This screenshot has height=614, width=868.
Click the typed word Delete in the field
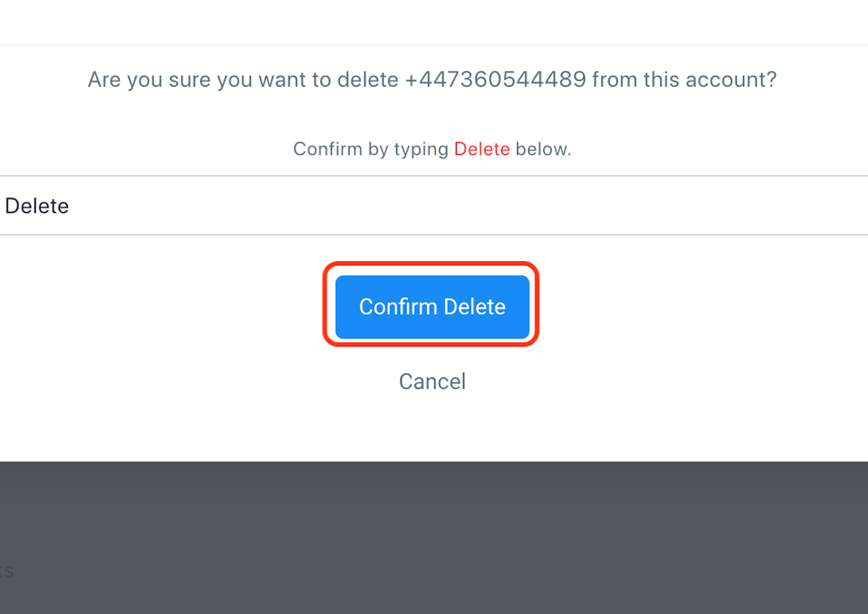37,206
